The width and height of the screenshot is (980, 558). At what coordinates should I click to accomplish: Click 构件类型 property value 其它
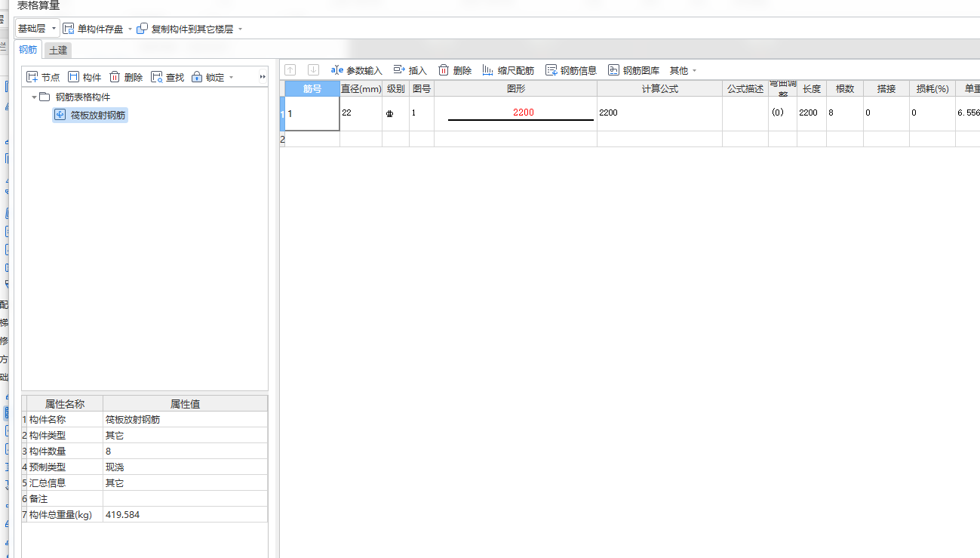[x=185, y=436]
